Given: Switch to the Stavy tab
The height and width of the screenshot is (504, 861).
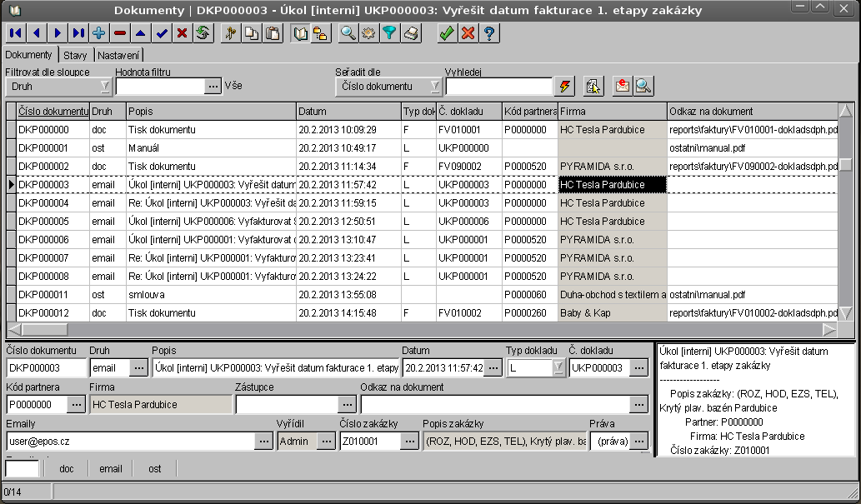Looking at the screenshot, I should pyautogui.click(x=75, y=55).
